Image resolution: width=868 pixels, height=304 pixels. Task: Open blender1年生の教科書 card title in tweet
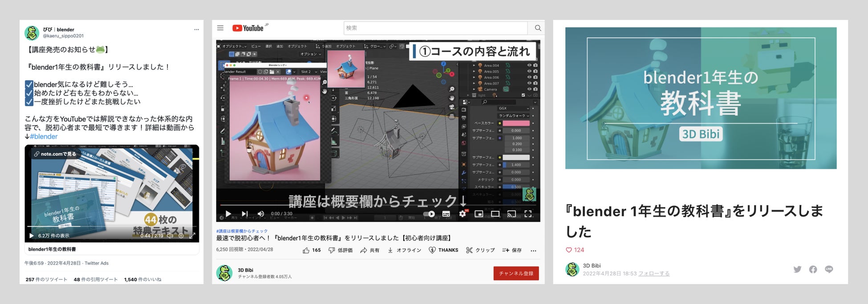52,249
